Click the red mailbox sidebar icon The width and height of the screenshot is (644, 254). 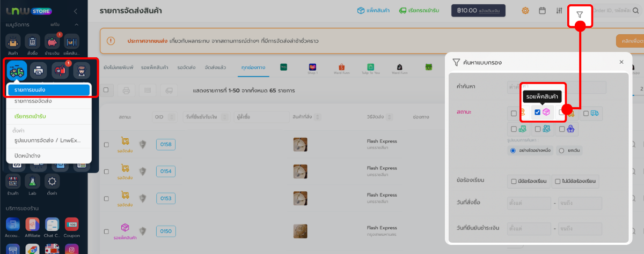pyautogui.click(x=60, y=70)
